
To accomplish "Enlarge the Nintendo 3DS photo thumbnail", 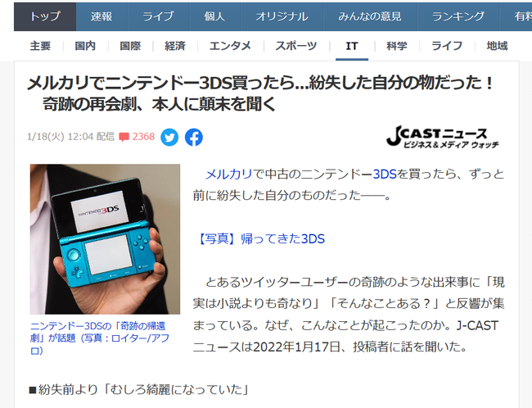I will pyautogui.click(x=106, y=239).
